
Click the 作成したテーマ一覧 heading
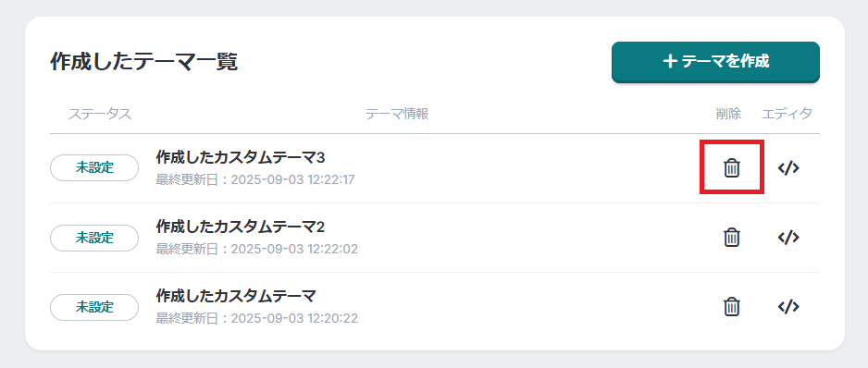tap(144, 62)
